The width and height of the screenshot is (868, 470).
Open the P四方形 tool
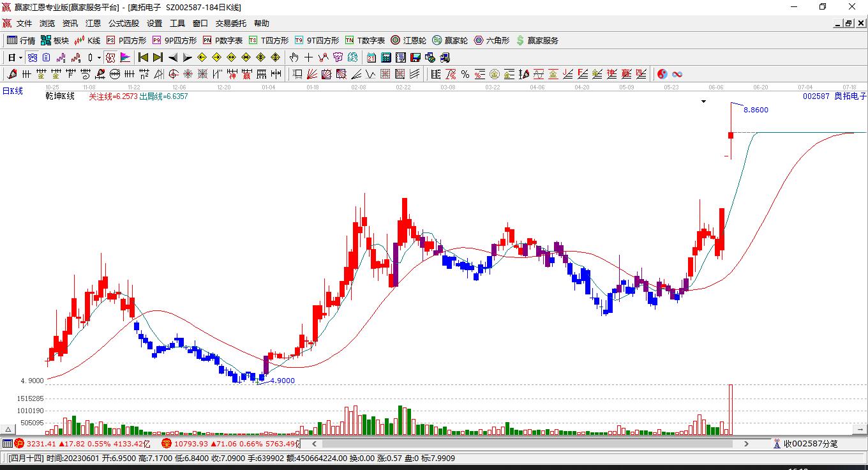pyautogui.click(x=126, y=40)
